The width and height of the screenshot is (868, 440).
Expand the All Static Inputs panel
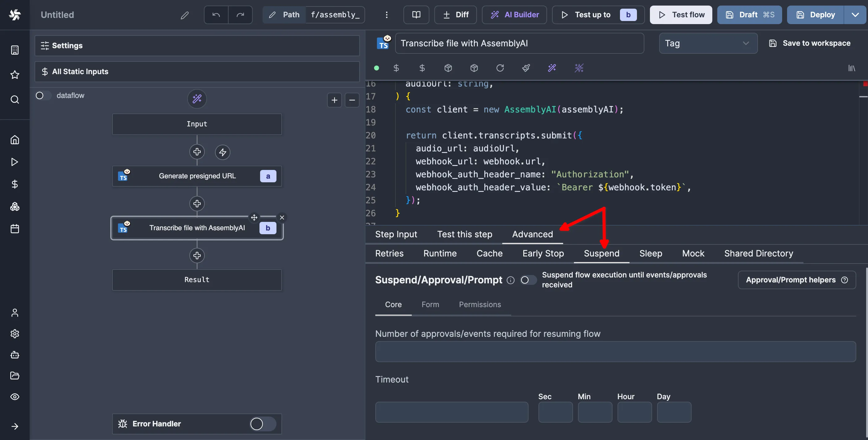[x=197, y=71]
